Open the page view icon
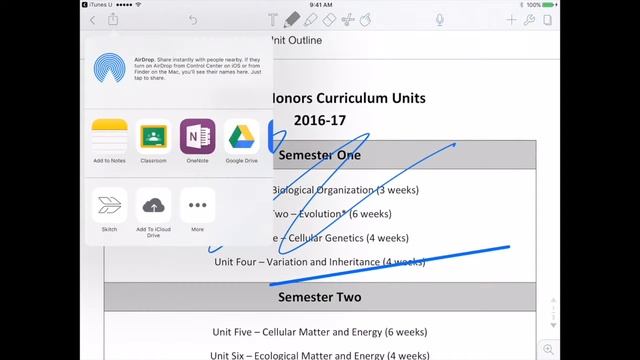 (548, 20)
